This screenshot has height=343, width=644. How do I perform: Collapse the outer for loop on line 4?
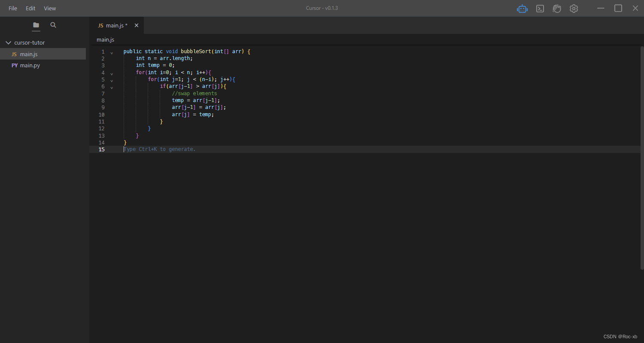point(111,73)
